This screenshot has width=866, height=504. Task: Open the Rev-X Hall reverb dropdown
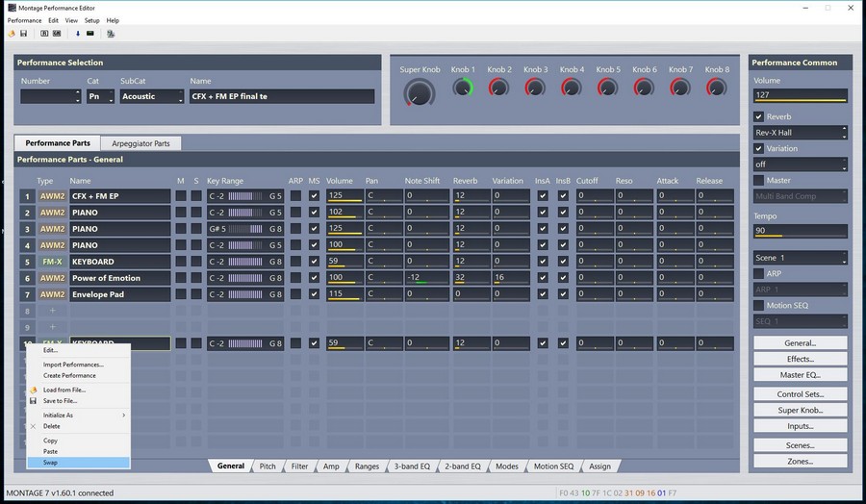click(x=801, y=133)
